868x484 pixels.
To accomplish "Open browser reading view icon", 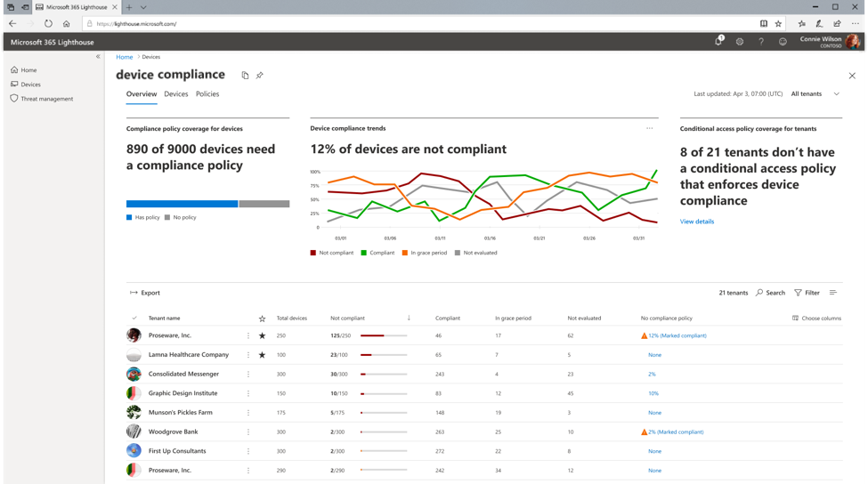I will 763,24.
